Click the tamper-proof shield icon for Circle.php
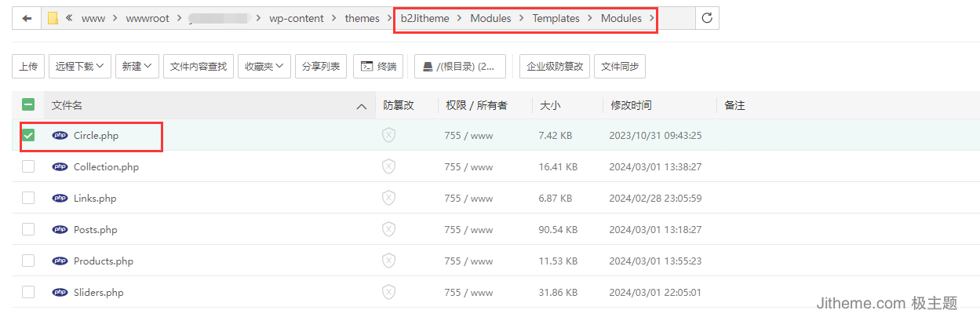The width and height of the screenshot is (980, 332). [x=388, y=135]
